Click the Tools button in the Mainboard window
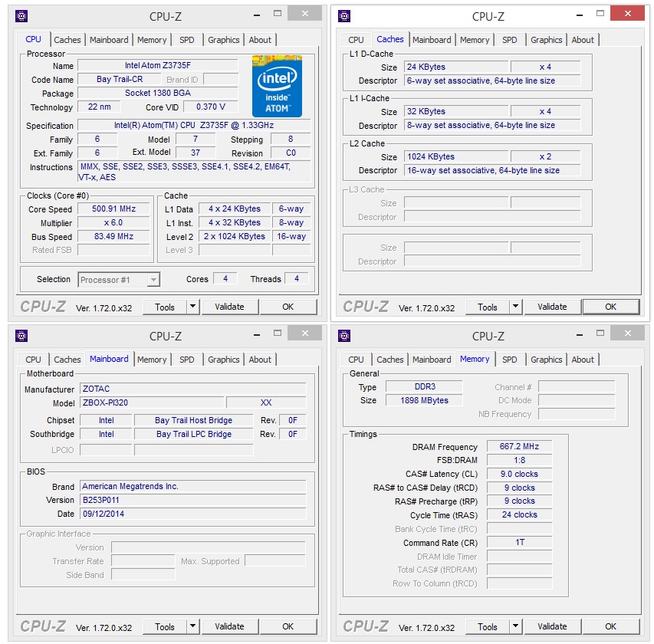654x644 pixels. click(x=165, y=626)
